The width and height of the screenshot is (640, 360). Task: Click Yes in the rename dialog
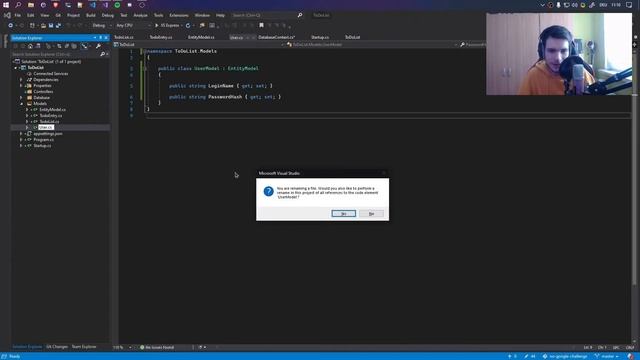[x=343, y=213]
